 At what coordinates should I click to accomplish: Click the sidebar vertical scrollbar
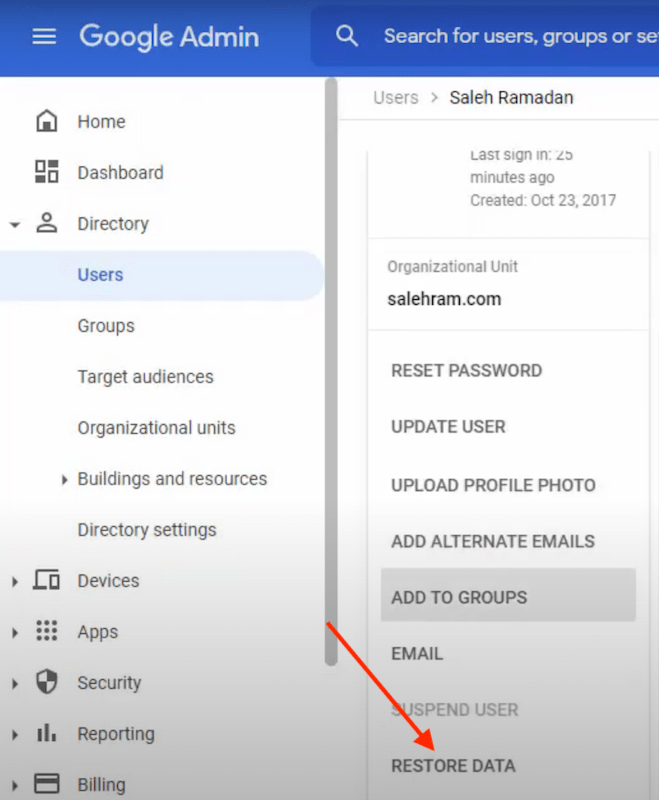pos(331,370)
